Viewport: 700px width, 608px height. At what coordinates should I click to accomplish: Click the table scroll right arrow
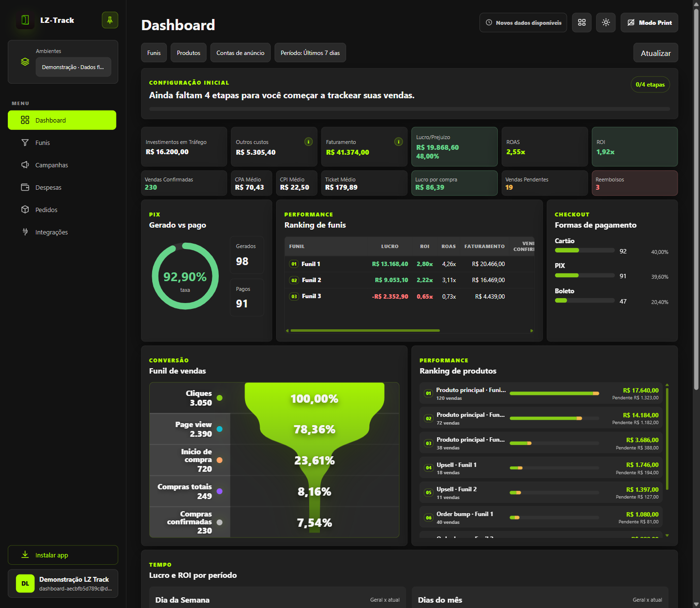[531, 331]
